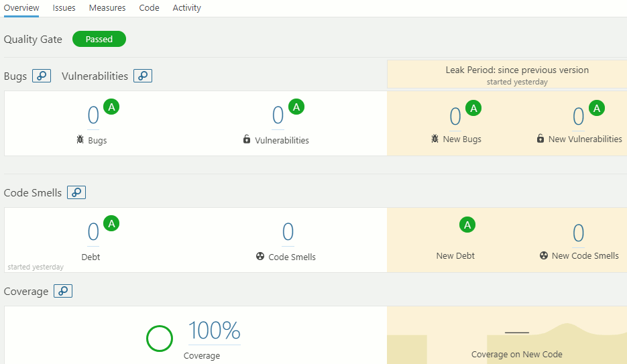The height and width of the screenshot is (364, 627).
Task: Click the zero New Code Smells count
Action: [578, 233]
